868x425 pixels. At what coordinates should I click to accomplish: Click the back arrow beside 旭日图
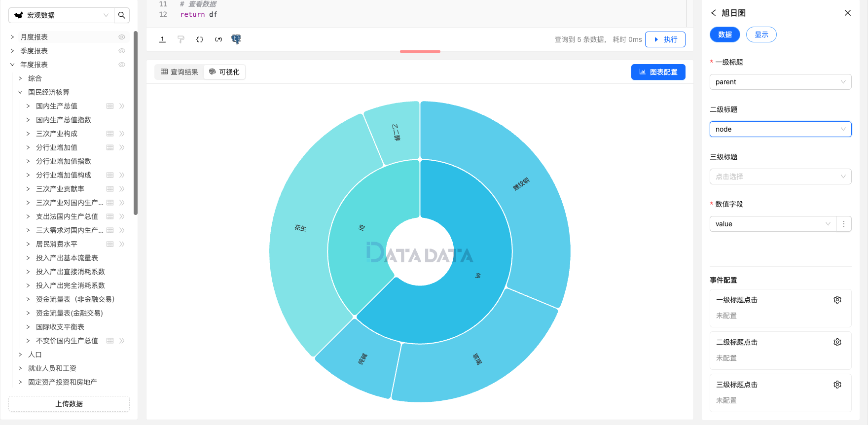tap(713, 13)
